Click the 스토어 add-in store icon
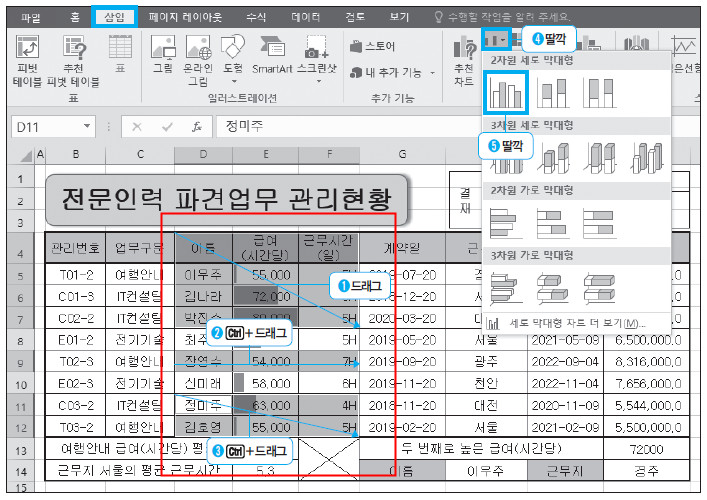Viewport: 707px width, 500px height. [373, 46]
